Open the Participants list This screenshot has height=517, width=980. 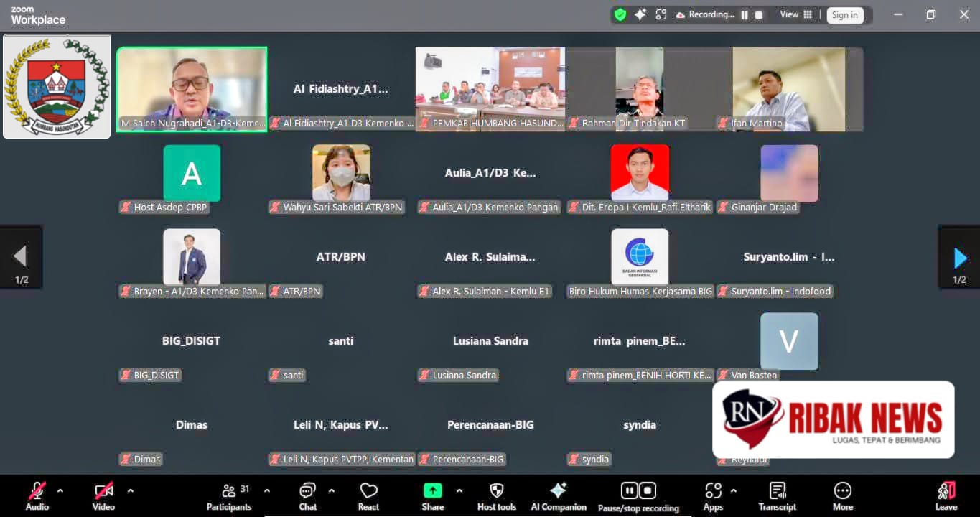229,495
